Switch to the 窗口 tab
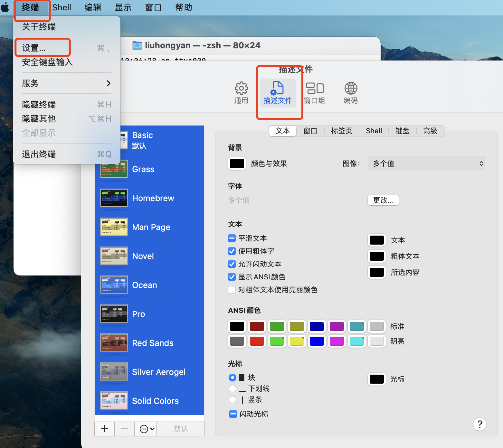503x448 pixels. (310, 131)
